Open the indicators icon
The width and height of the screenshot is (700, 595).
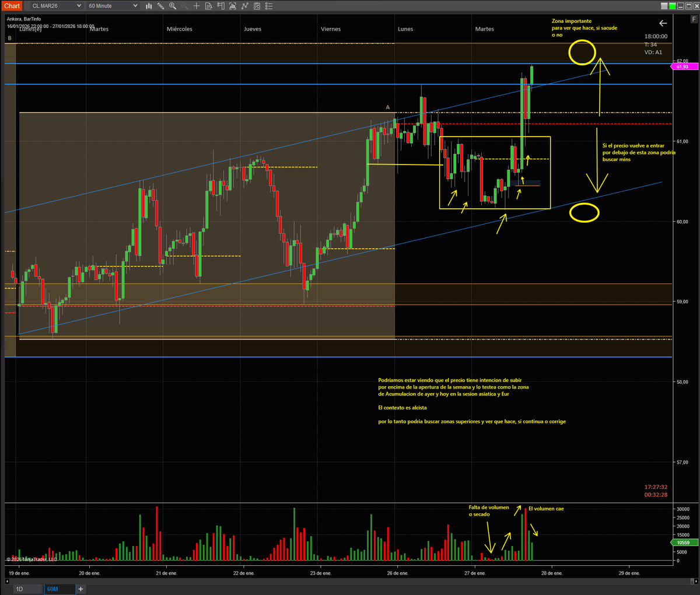pyautogui.click(x=244, y=6)
